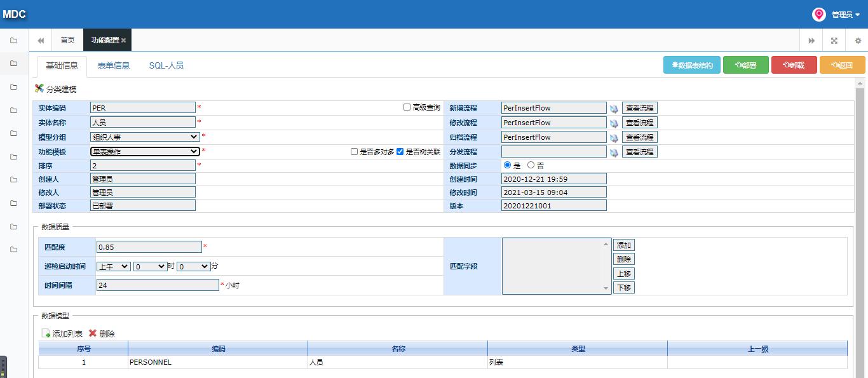This screenshot has height=378, width=868.
Task: Click the 匹配字段 list box scroll-up arrow
Action: (606, 243)
